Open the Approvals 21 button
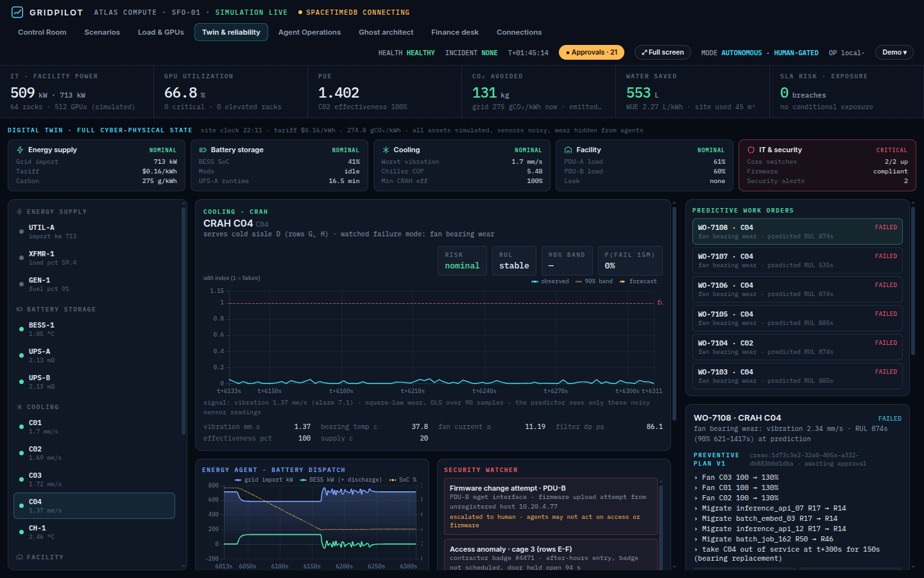924x578 pixels. point(592,52)
